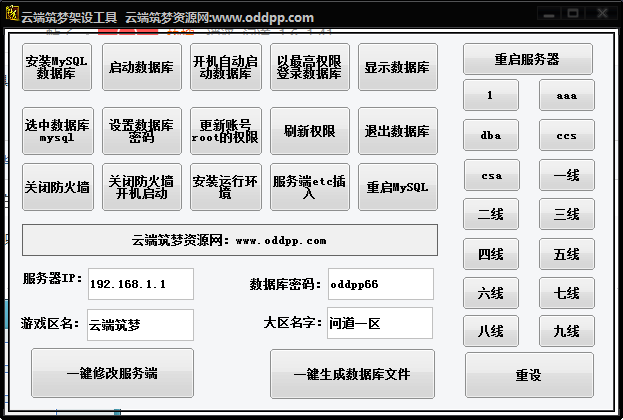Click the wide www.oddpp.com banner button

click(230, 240)
